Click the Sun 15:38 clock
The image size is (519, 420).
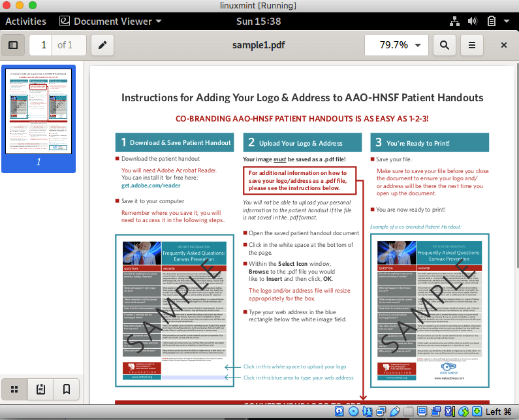[x=259, y=22]
